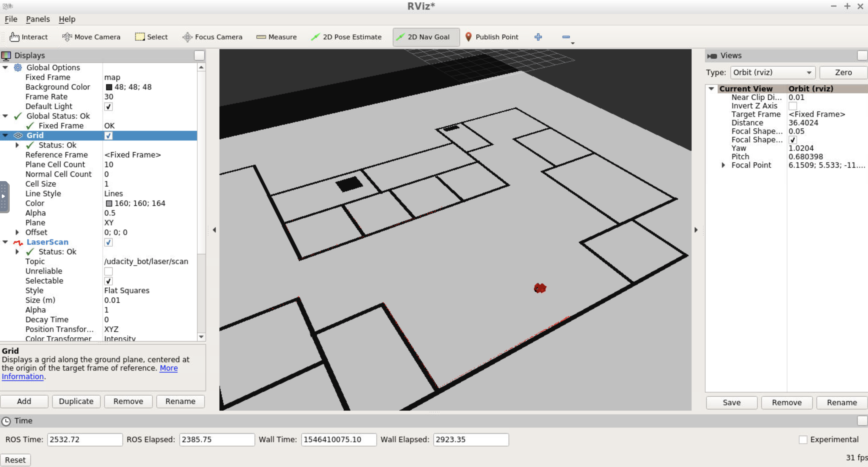Click the blue plus add-tool icon
868x467 pixels.
point(538,37)
